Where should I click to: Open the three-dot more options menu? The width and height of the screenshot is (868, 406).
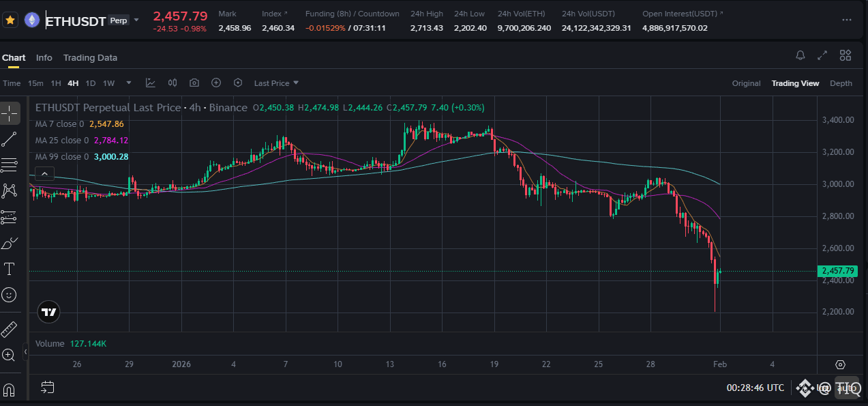(x=847, y=20)
